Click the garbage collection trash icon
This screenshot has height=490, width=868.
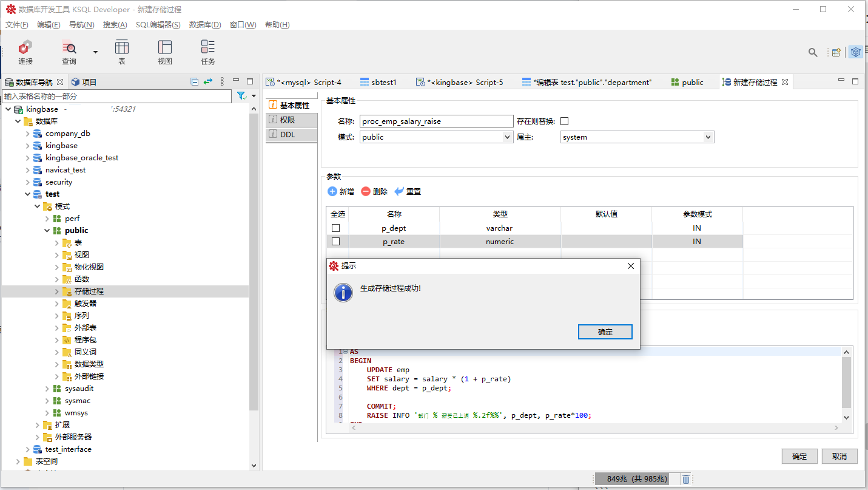point(685,479)
